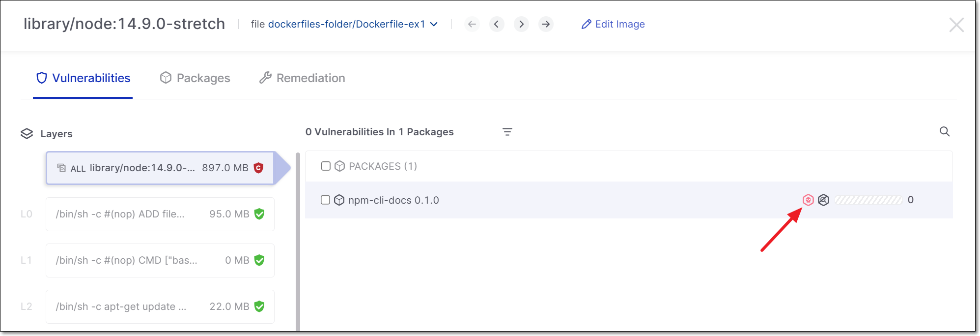Switch to the Remediation tab

[302, 78]
